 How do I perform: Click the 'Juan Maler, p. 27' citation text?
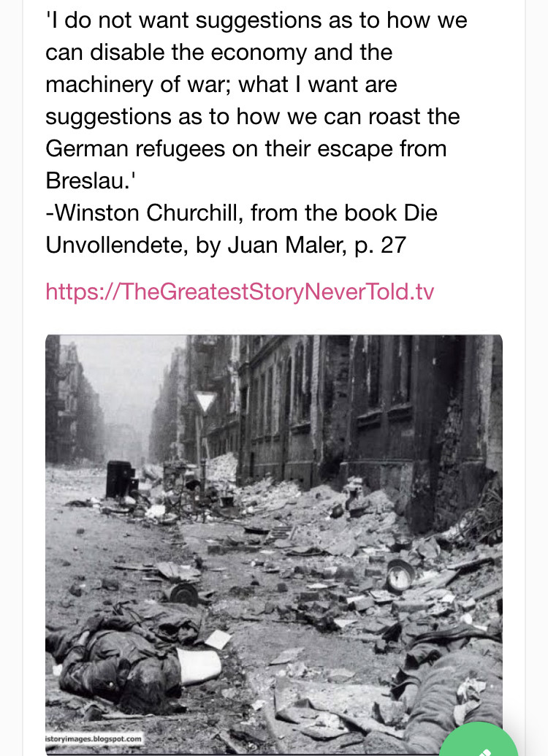point(317,245)
